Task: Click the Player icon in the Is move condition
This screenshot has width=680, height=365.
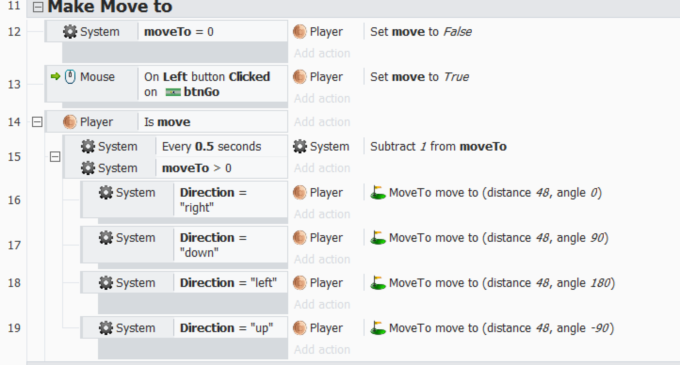Action: point(70,122)
